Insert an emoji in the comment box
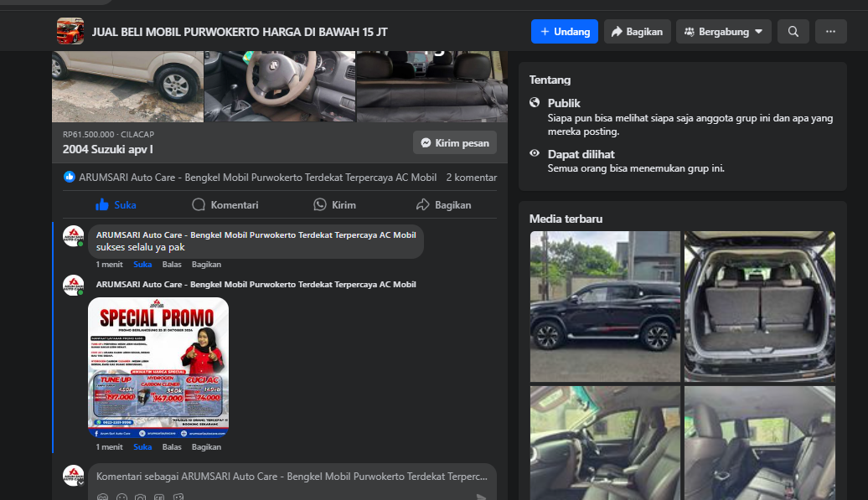Image resolution: width=868 pixels, height=500 pixels. [x=121, y=497]
